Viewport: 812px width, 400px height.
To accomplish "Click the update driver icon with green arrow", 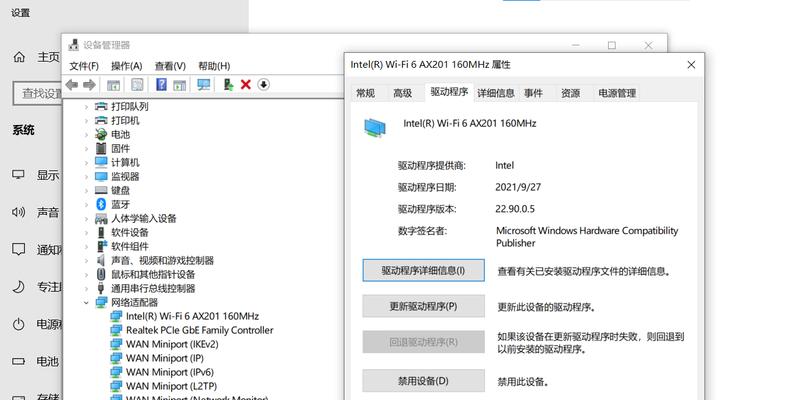I will tap(228, 84).
